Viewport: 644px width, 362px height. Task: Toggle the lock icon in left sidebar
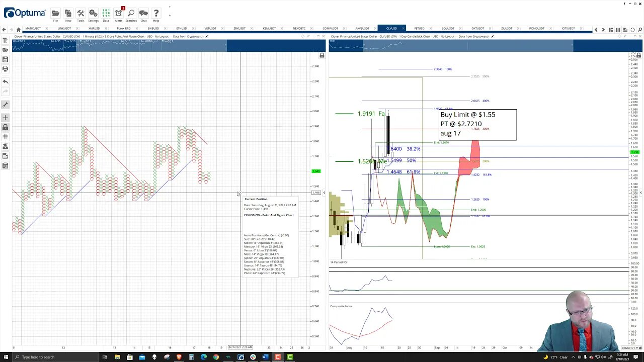pos(5,127)
